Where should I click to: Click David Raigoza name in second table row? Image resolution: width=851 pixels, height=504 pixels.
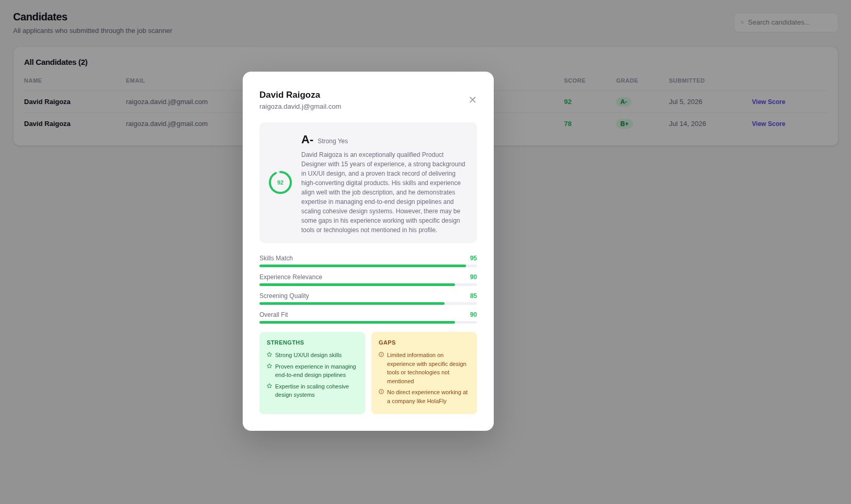47,124
